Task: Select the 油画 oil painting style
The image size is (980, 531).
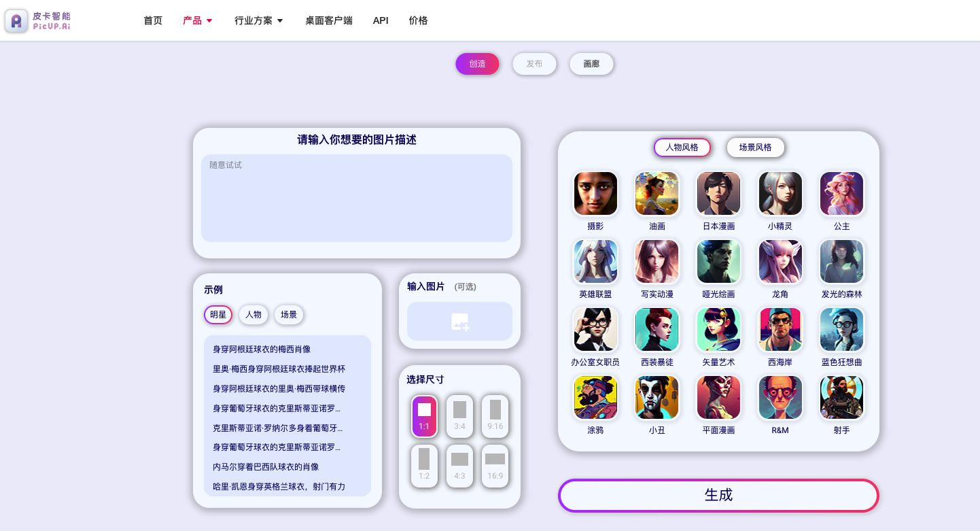Action: 657,193
